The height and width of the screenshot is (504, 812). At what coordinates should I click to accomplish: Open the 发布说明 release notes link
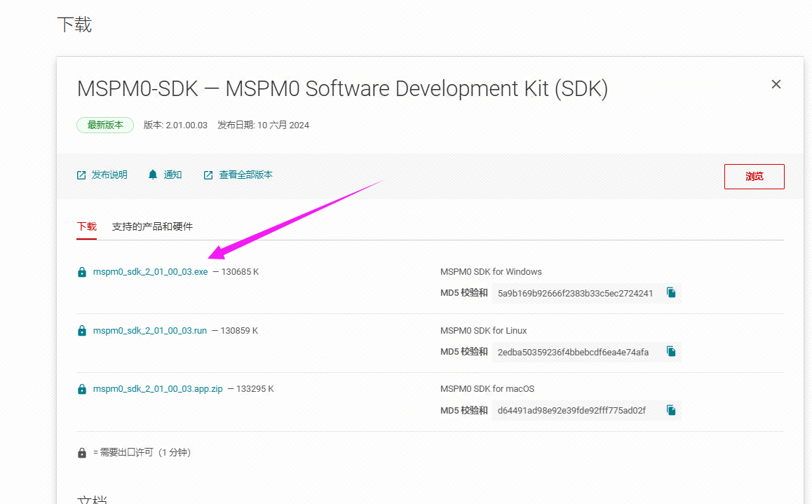(109, 175)
